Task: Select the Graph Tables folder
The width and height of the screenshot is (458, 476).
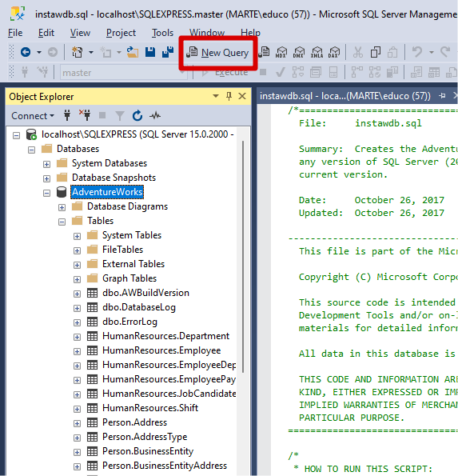Action: click(129, 278)
